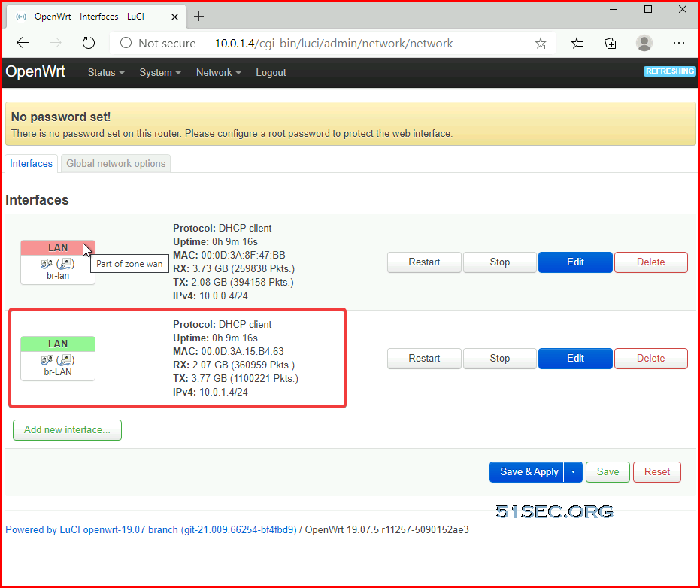The image size is (700, 588).
Task: Click the IPv4 10.0.1.4/24 value
Action: pos(223,393)
